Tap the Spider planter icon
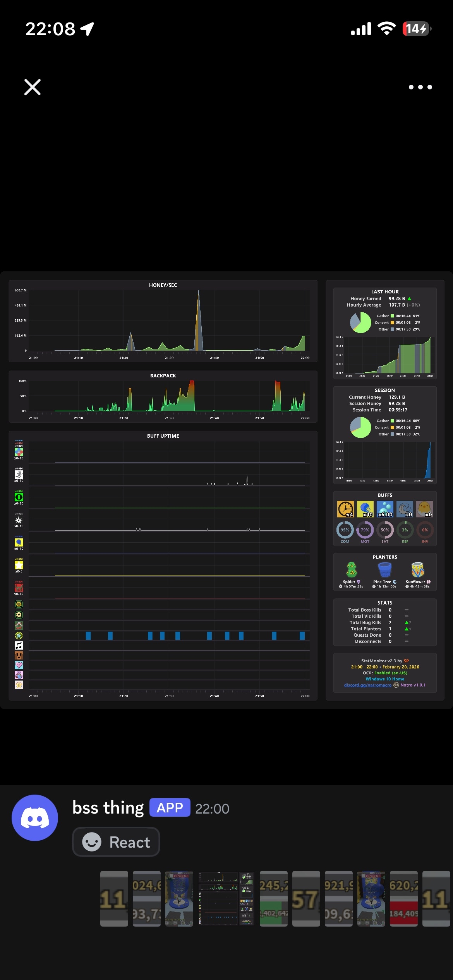The width and height of the screenshot is (453, 980). click(352, 569)
